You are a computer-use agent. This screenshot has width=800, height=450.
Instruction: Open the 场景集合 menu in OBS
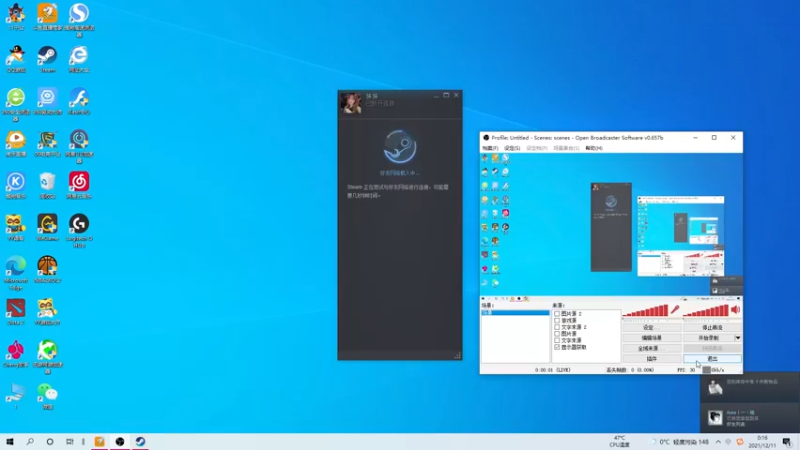coord(566,148)
